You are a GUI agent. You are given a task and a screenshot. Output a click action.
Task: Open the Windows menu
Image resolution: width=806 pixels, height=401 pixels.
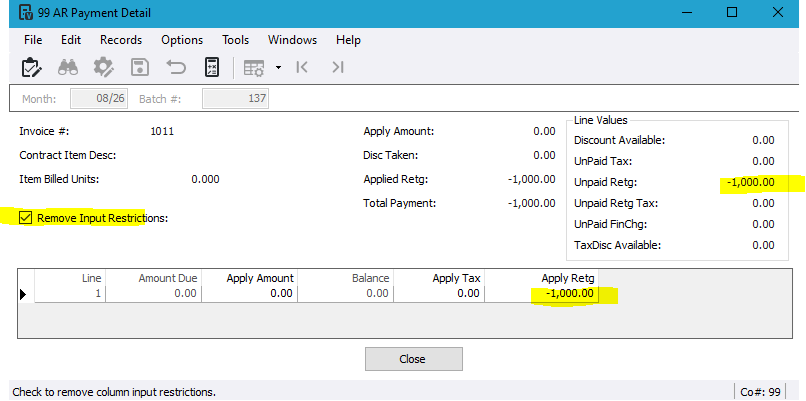pyautogui.click(x=292, y=40)
